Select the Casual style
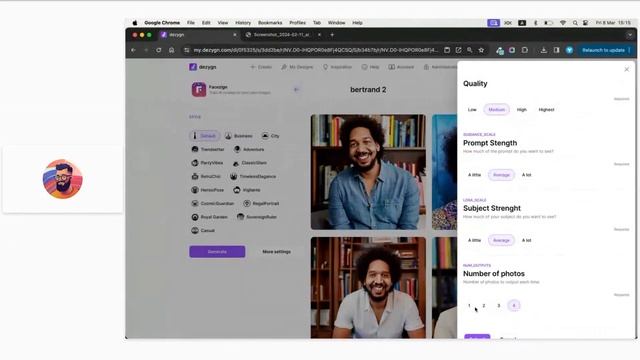This screenshot has width=640, height=360. pyautogui.click(x=203, y=231)
